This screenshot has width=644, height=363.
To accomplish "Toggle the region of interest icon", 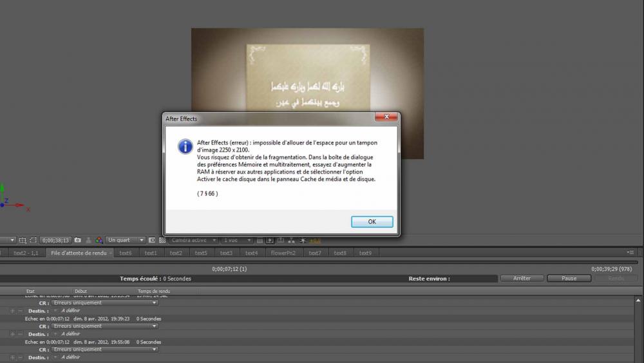I will pyautogui.click(x=152, y=240).
